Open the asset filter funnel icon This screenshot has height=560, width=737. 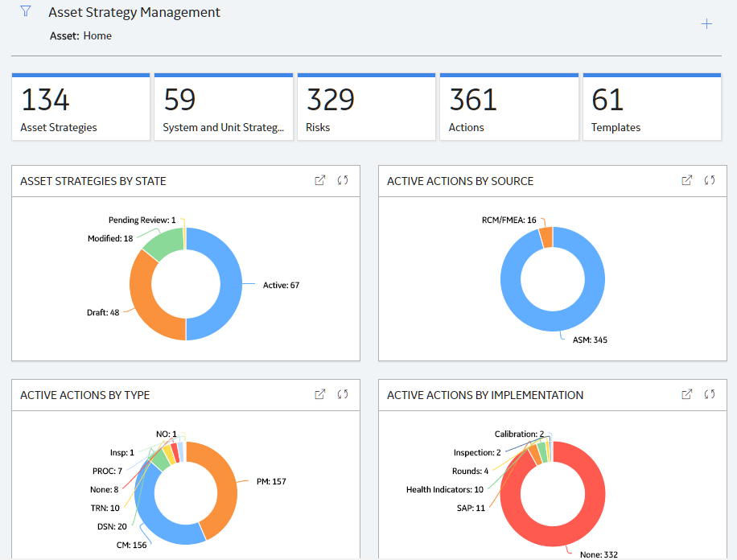(x=26, y=11)
